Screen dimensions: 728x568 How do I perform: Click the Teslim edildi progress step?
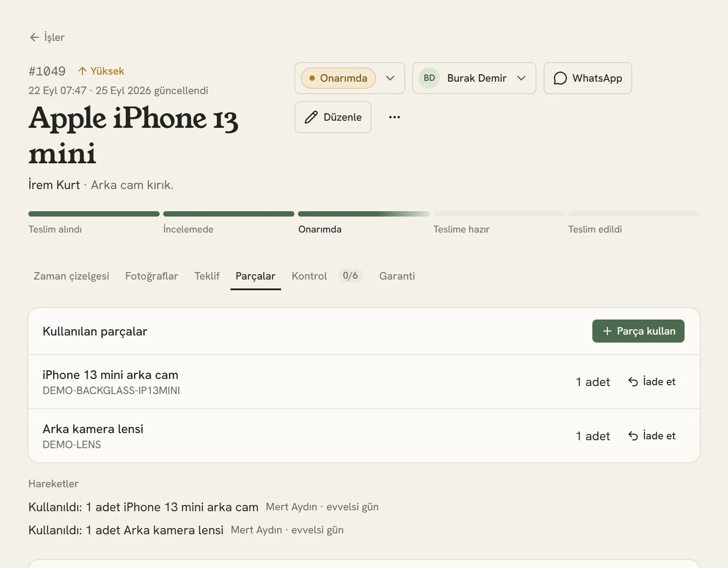tap(634, 223)
